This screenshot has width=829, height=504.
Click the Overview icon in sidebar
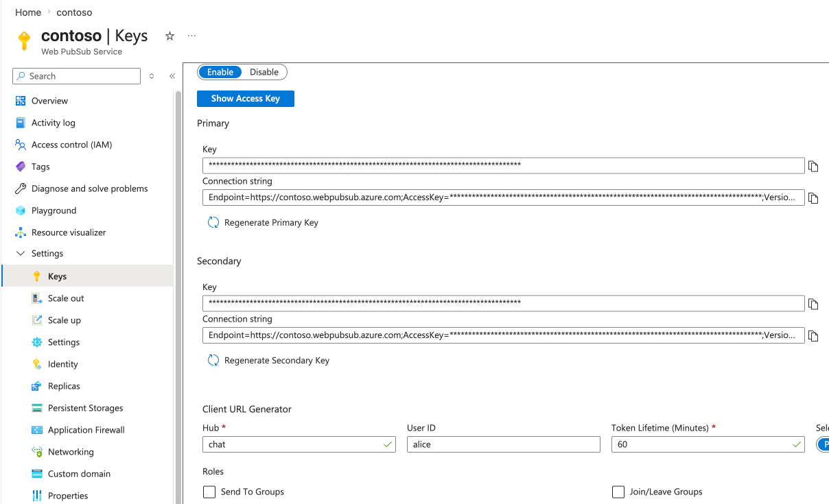tap(21, 101)
